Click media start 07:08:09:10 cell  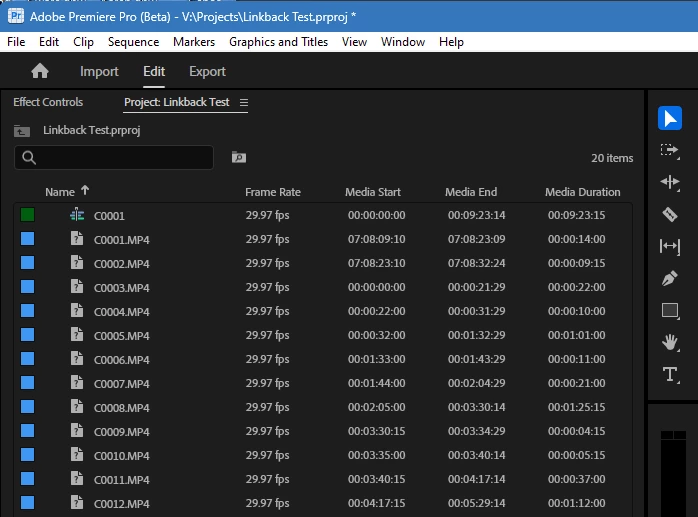[x=377, y=239]
